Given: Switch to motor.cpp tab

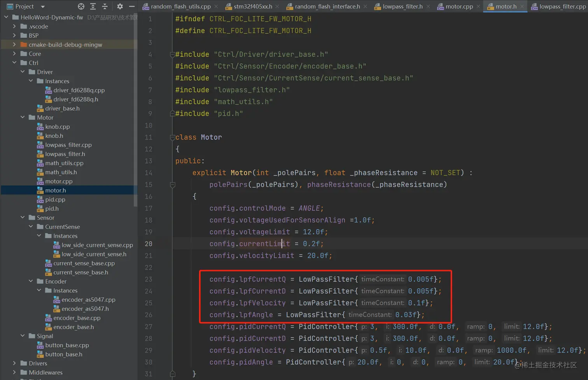Looking at the screenshot, I should tap(459, 6).
